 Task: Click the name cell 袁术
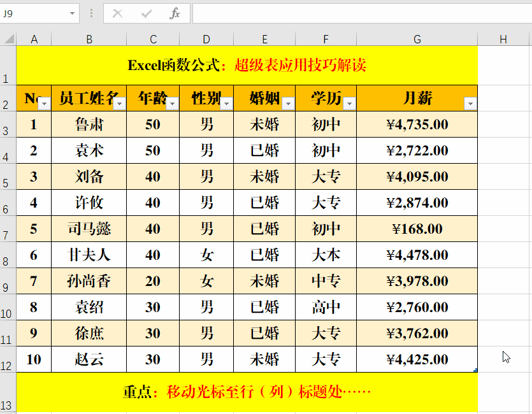click(x=89, y=150)
